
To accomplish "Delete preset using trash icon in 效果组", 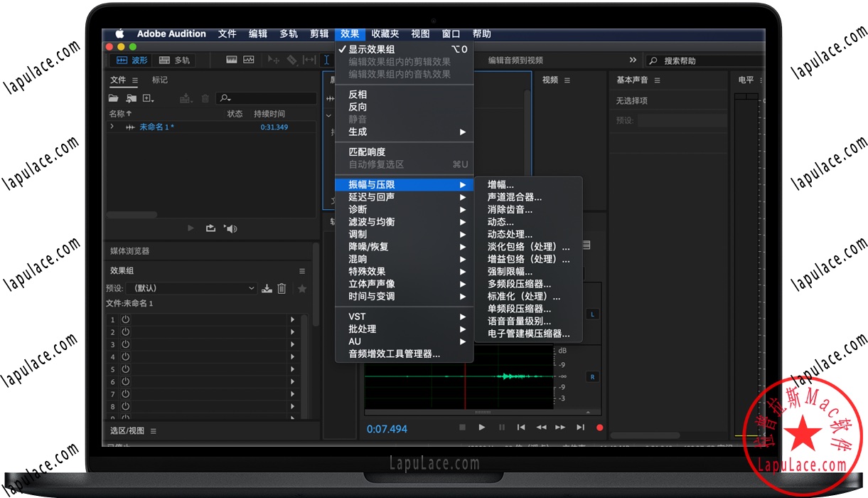I will pyautogui.click(x=282, y=288).
